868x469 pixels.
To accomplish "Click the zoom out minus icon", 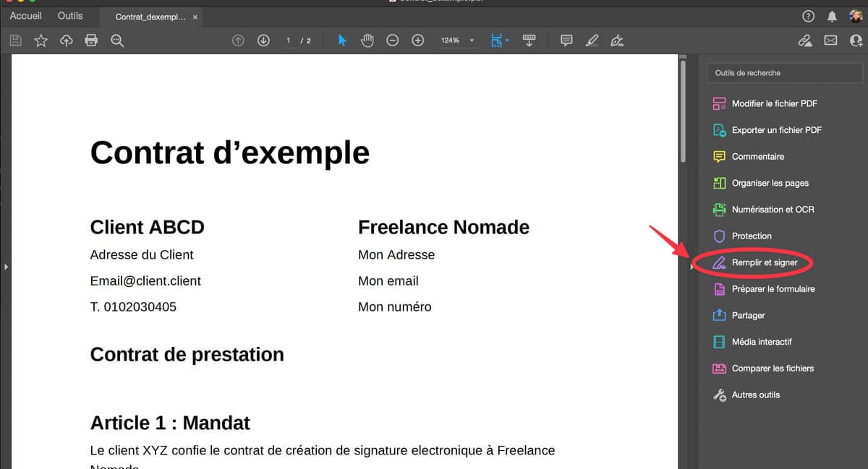I will coord(392,40).
